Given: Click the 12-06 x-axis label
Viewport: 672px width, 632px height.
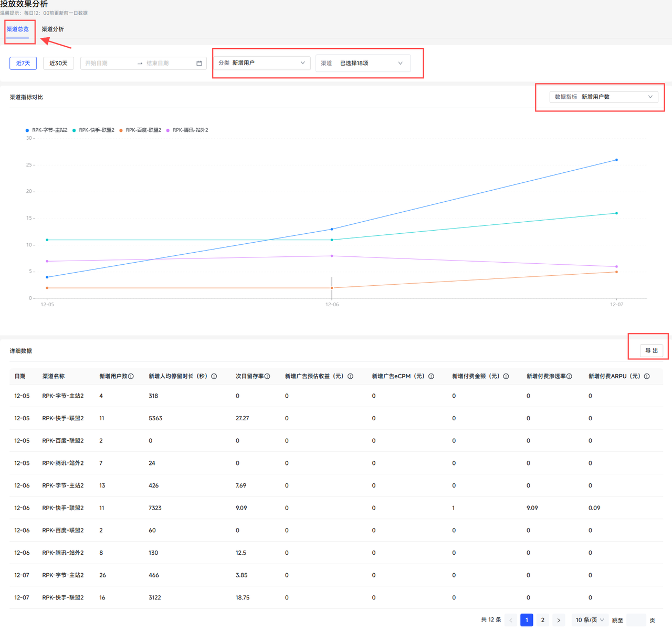Looking at the screenshot, I should coord(332,305).
